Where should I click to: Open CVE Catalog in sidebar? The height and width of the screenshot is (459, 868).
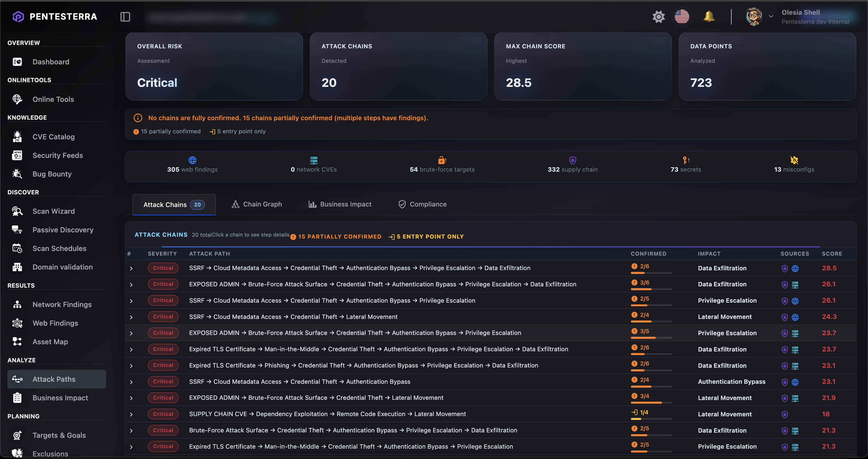click(53, 136)
